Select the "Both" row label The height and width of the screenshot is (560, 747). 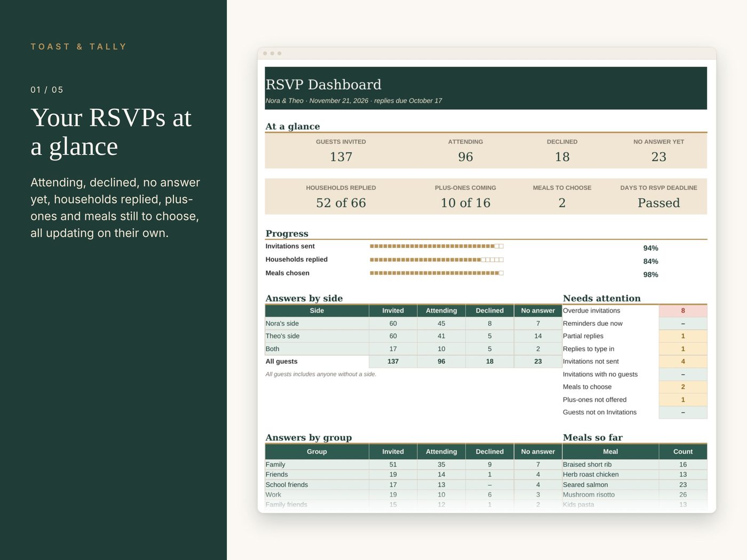[273, 349]
